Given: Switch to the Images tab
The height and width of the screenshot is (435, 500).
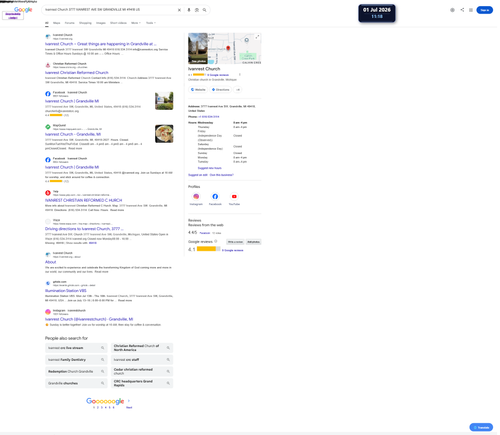Looking at the screenshot, I should [x=101, y=23].
